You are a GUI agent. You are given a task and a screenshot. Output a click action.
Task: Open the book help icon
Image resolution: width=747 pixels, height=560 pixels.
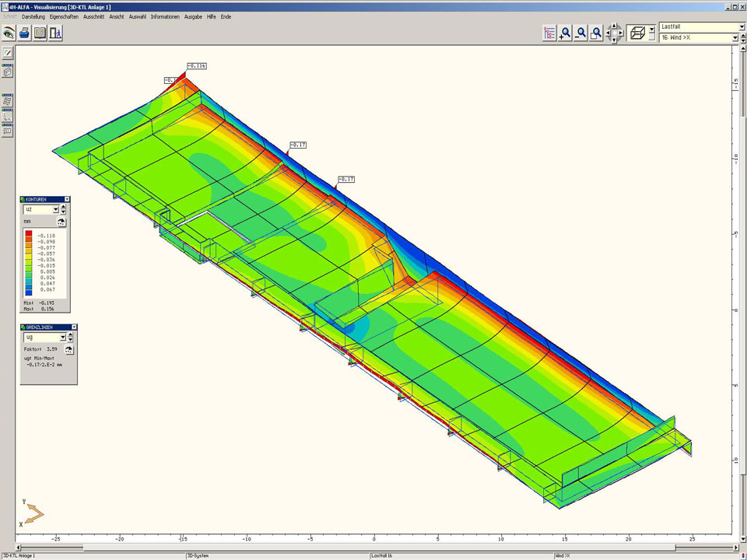(40, 33)
